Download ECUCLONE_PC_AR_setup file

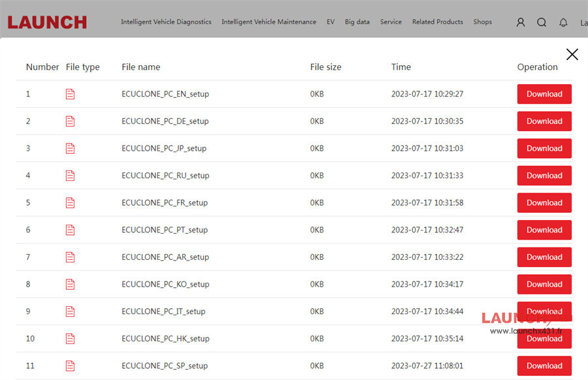[x=544, y=257]
